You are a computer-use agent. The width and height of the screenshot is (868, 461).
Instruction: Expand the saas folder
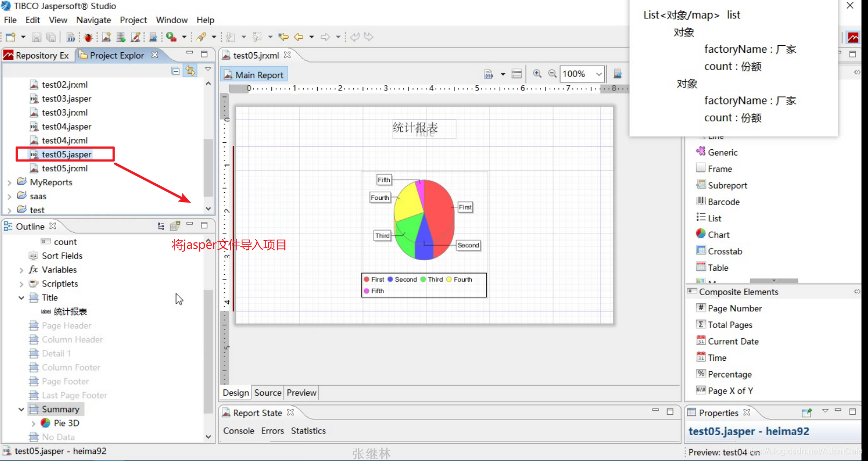(9, 197)
